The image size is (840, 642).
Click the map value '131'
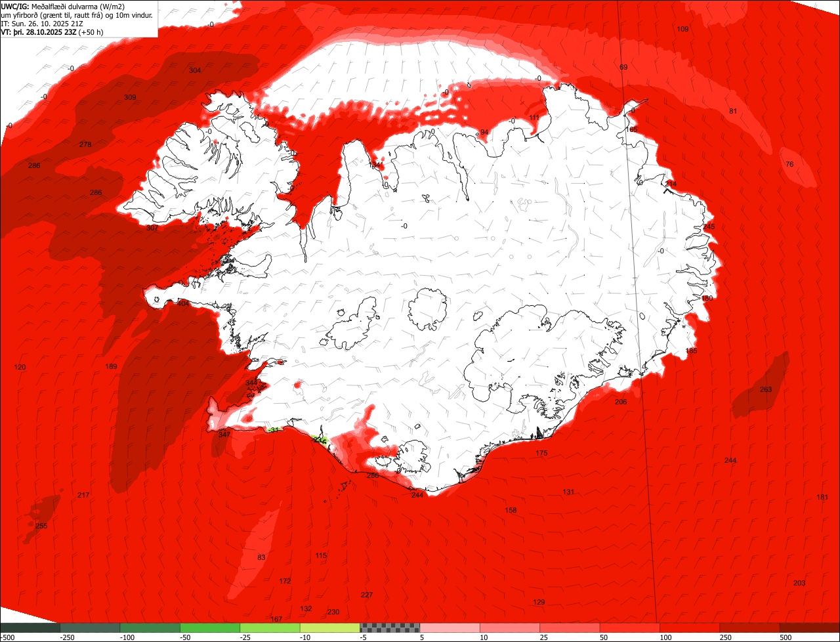pos(568,492)
